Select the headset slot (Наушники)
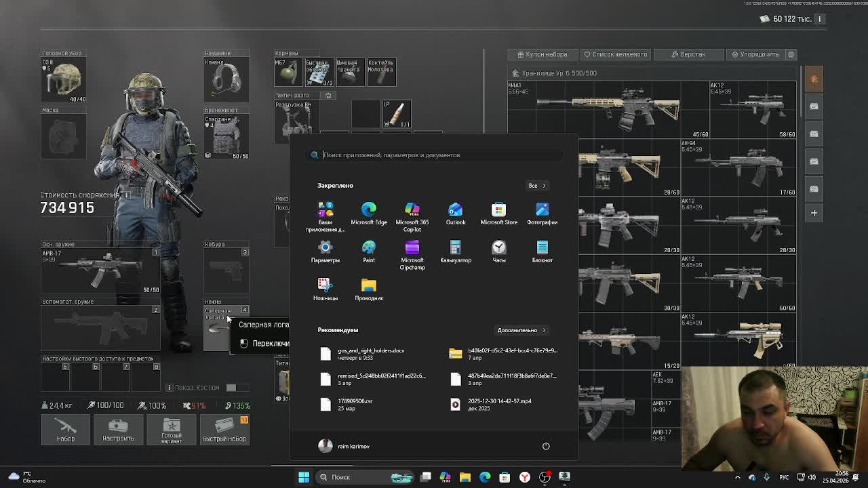This screenshot has width=868, height=488. [x=226, y=80]
